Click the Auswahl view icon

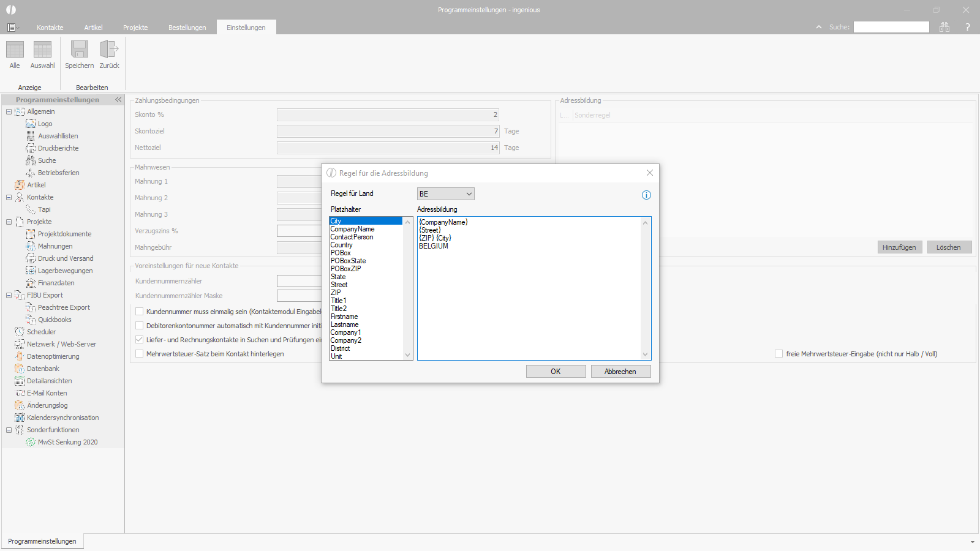[42, 50]
